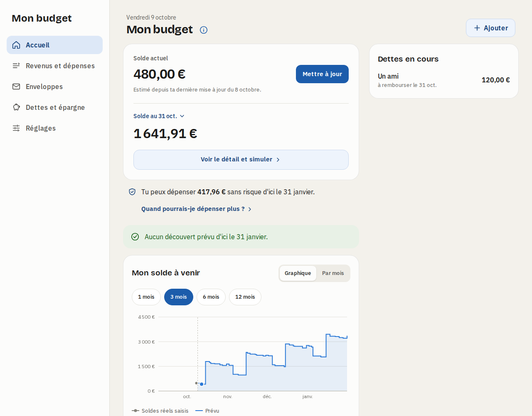Click the Mon budget sidebar title
Viewport: 532px width, 416px height.
click(42, 18)
